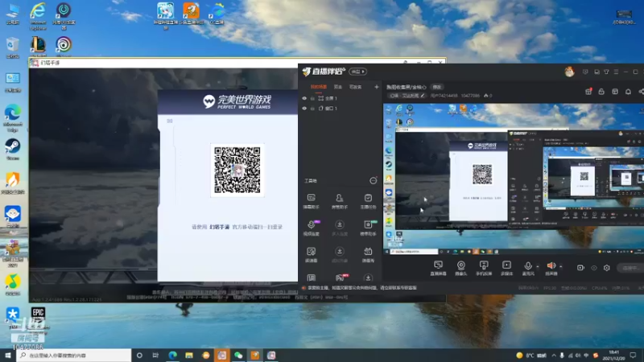Start recording with the camcorder icon

tap(580, 268)
